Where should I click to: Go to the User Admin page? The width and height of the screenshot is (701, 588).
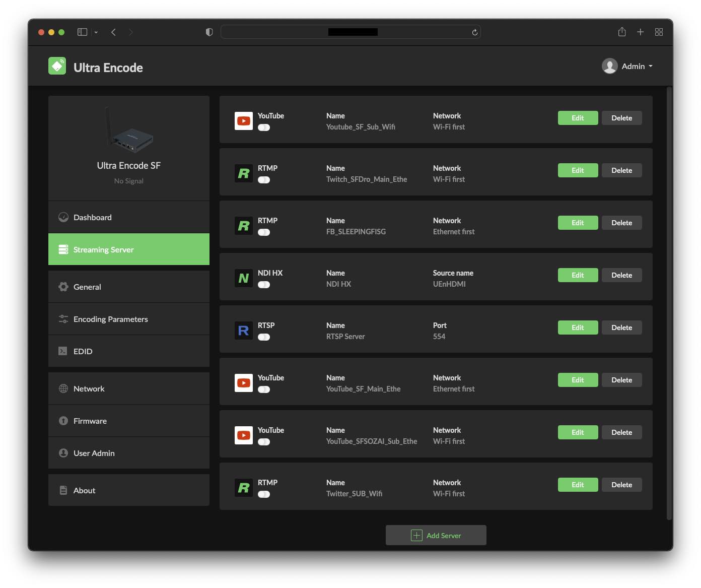point(129,453)
